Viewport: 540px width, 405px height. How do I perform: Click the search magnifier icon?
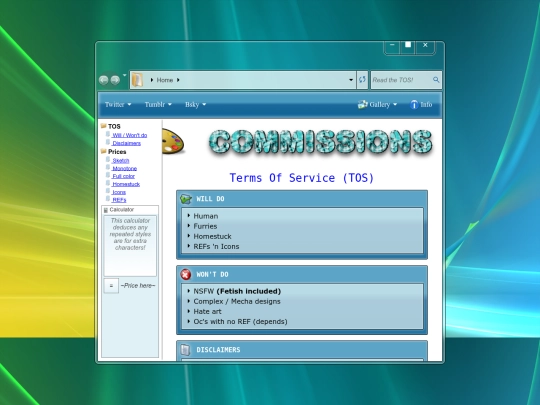point(436,80)
